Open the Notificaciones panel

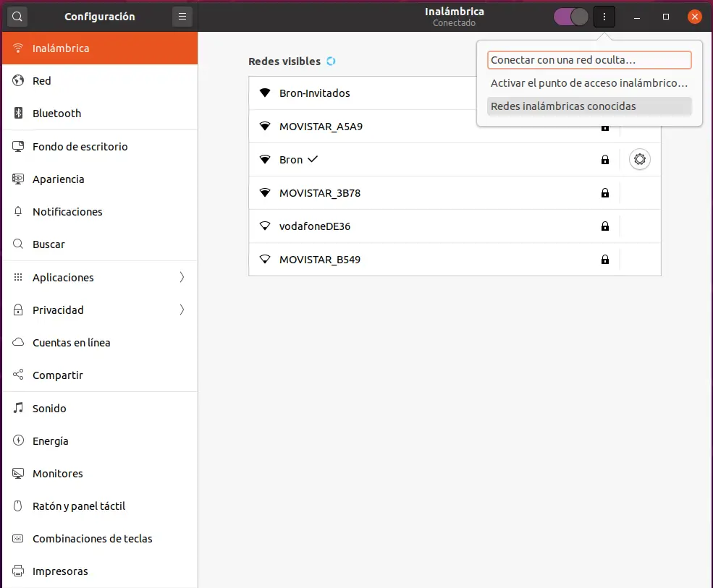click(x=100, y=212)
